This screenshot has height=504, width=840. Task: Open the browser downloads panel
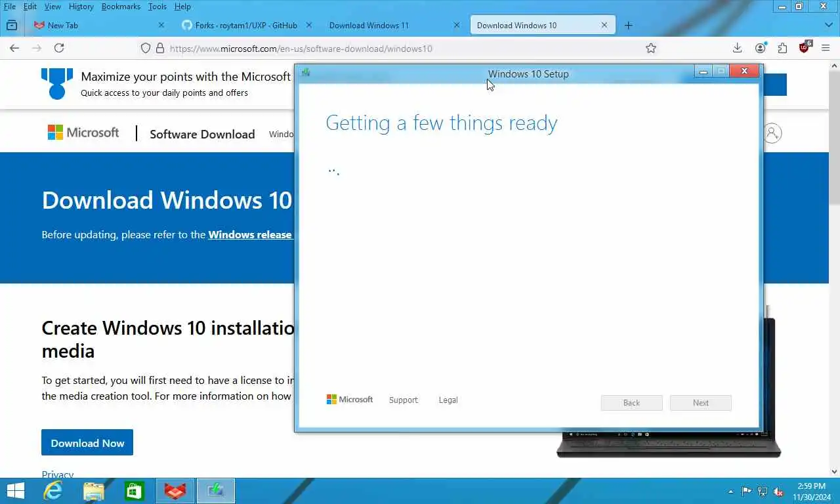738,48
